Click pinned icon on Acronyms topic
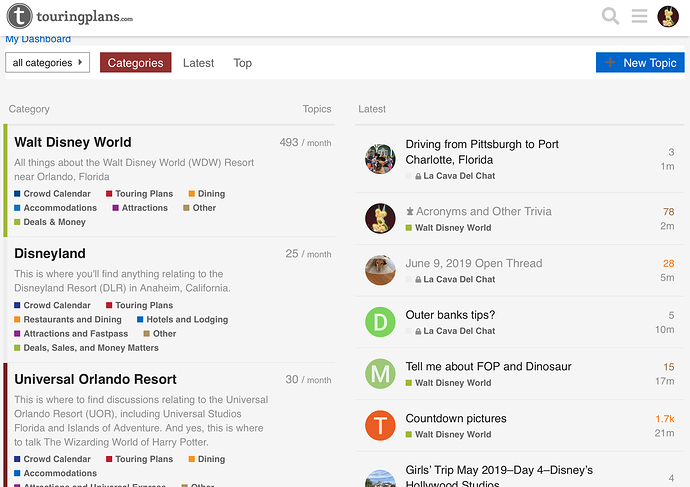Screen dimensions: 690x487 409,212
